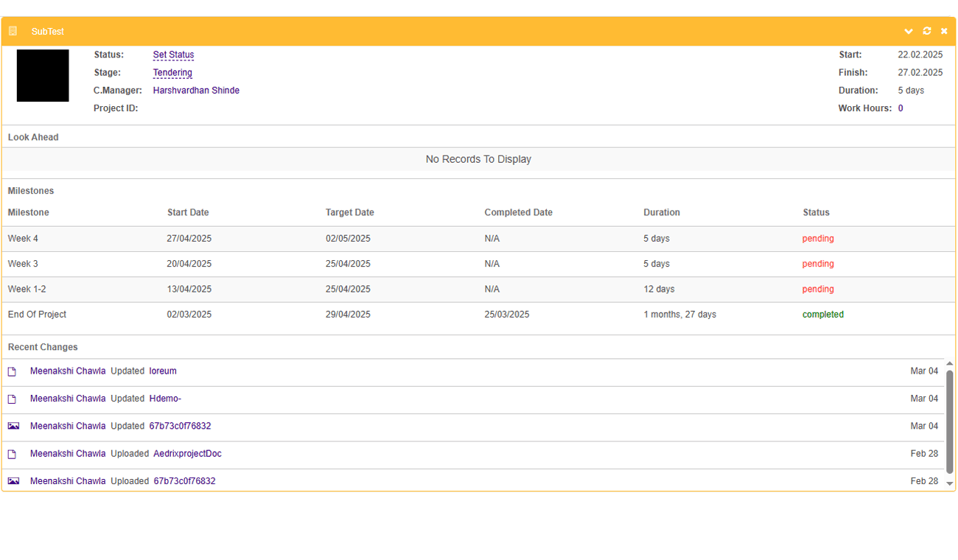This screenshot has height=560, width=958.
Task: Click image icon beside Updated 67b73c0f76832
Action: 13,426
